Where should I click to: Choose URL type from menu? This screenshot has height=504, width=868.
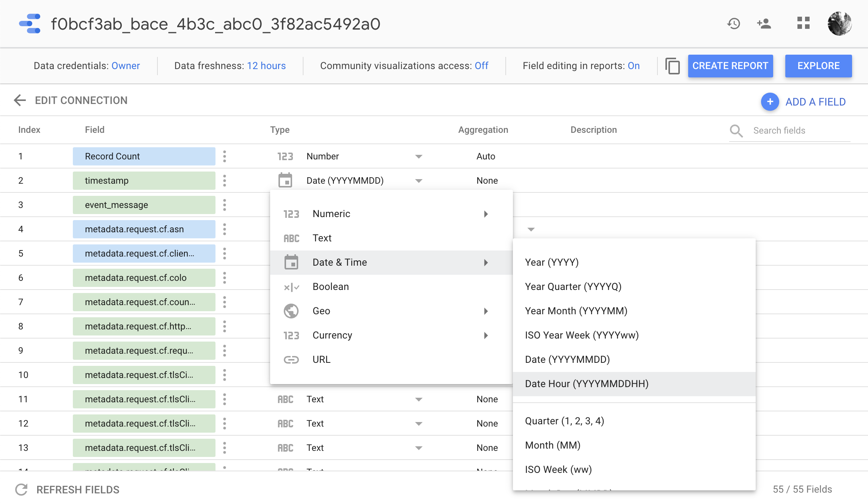392,359
